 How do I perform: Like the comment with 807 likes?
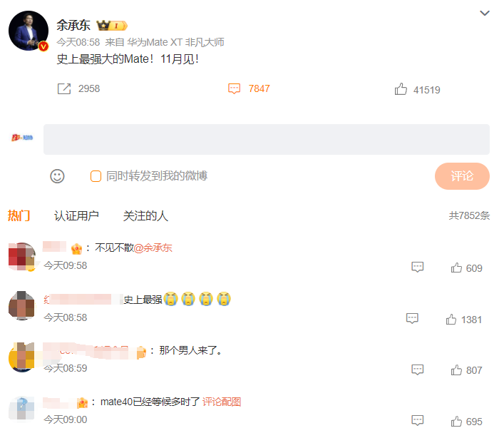(456, 370)
